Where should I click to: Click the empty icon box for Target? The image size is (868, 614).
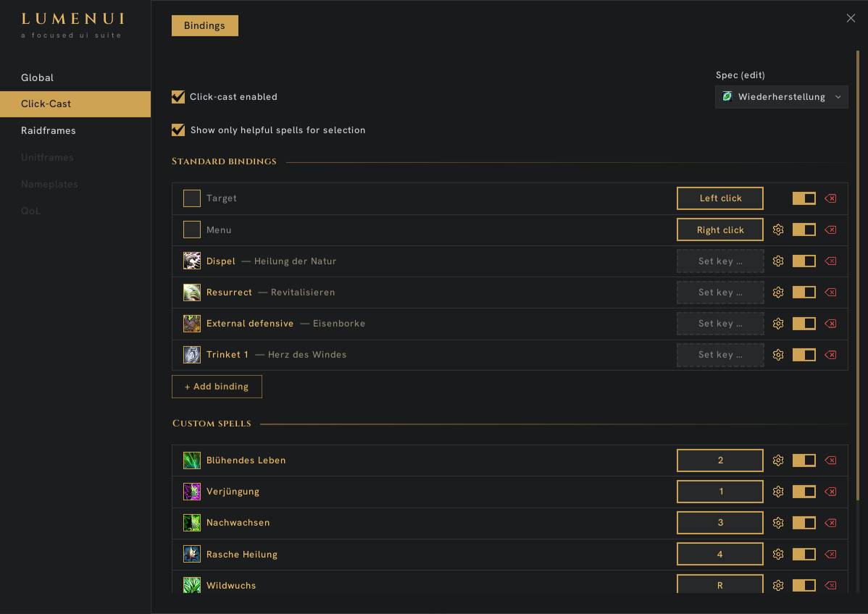(192, 198)
